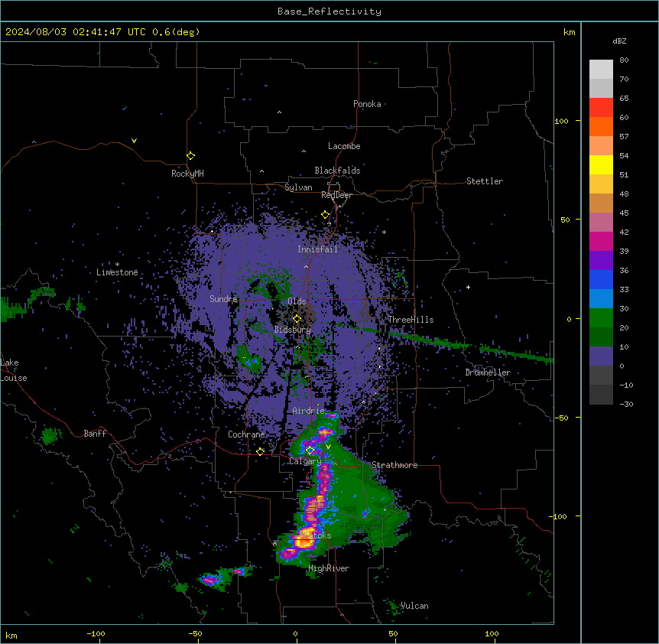
Task: Click the Blackfalds label
Action: [337, 171]
